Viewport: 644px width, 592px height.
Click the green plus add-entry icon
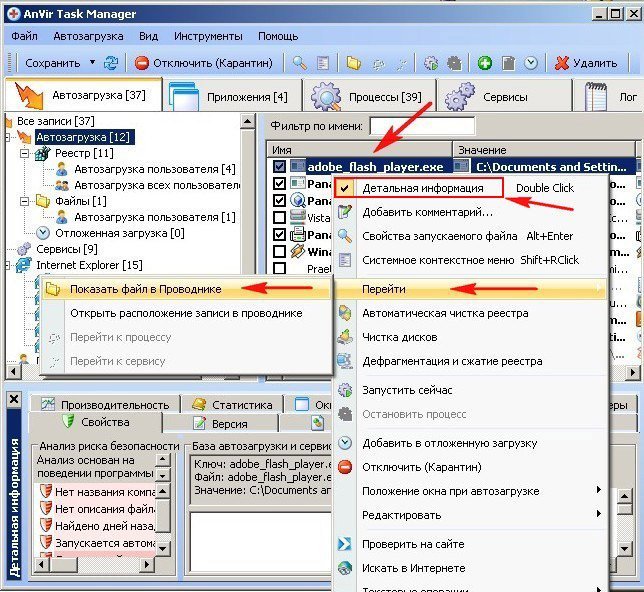(485, 63)
